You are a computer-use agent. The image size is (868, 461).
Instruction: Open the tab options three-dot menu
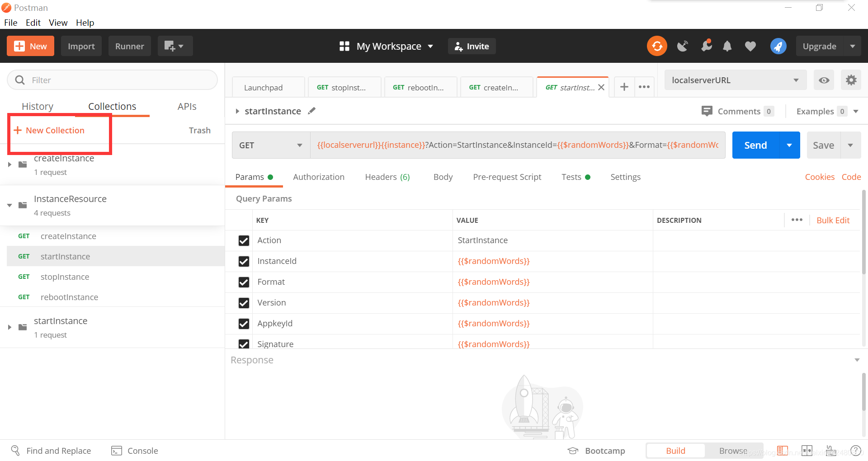tap(644, 87)
